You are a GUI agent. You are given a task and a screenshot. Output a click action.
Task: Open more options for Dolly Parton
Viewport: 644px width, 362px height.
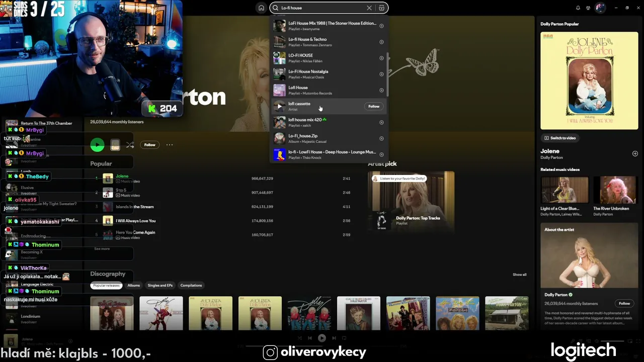click(x=170, y=145)
